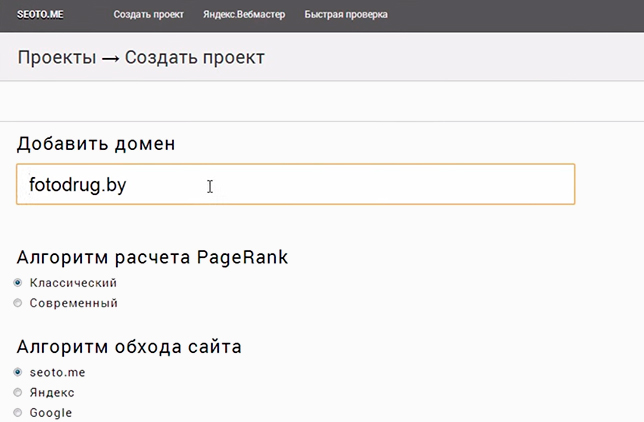Click the Алгоритм обхода сайта heading
Screen dimensions: 644x422
pos(129,347)
